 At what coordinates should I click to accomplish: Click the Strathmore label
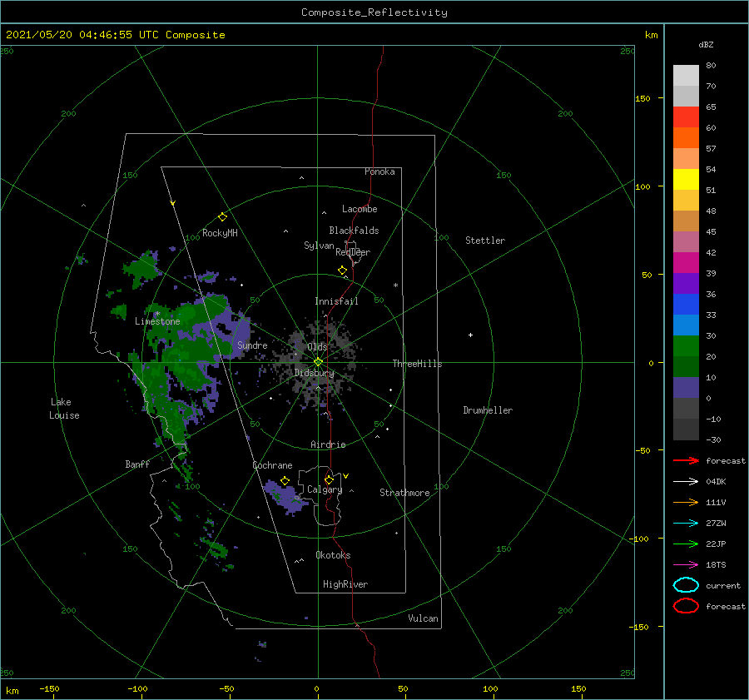404,493
